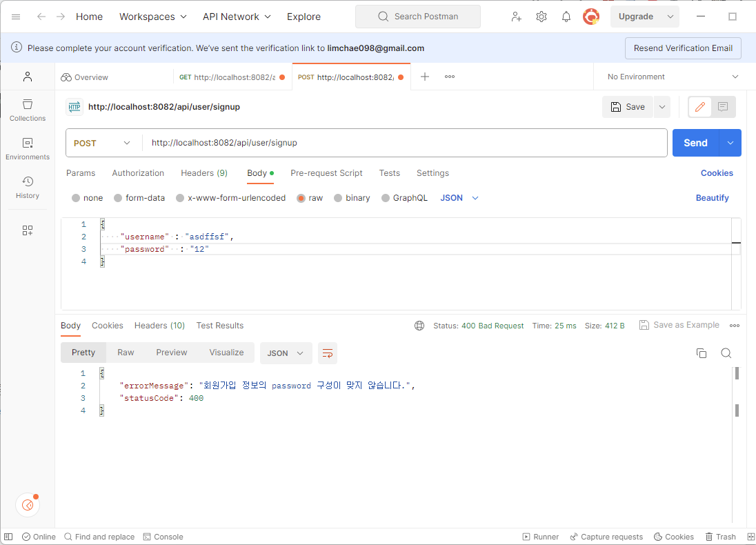Switch response view to Raw
The width and height of the screenshot is (756, 545).
(126, 353)
